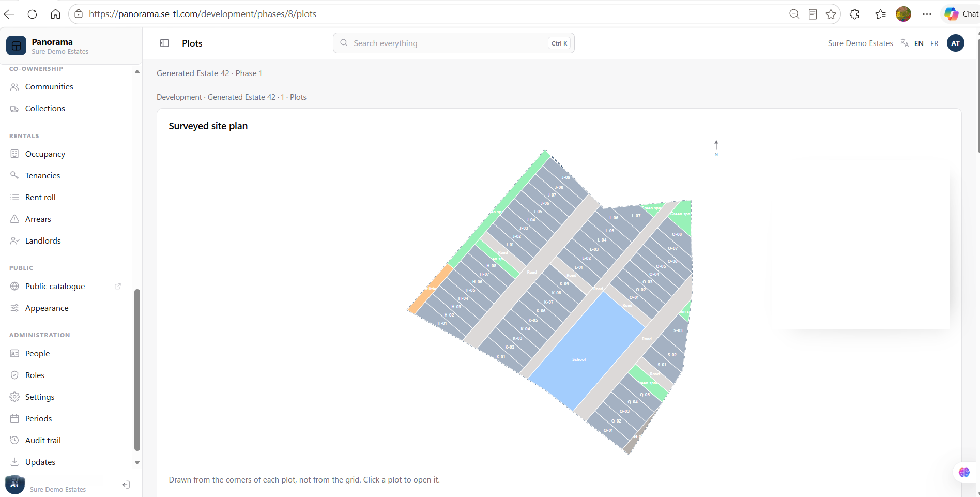980x497 pixels.
Task: Open the Copilot Chat button
Action: [961, 14]
